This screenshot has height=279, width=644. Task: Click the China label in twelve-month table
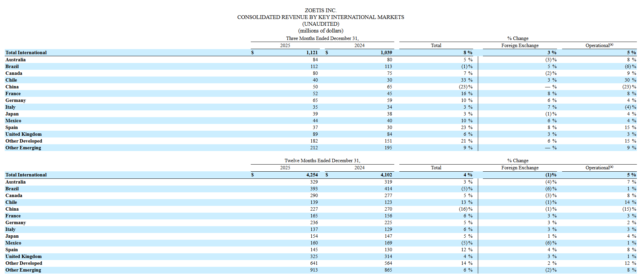(12, 209)
